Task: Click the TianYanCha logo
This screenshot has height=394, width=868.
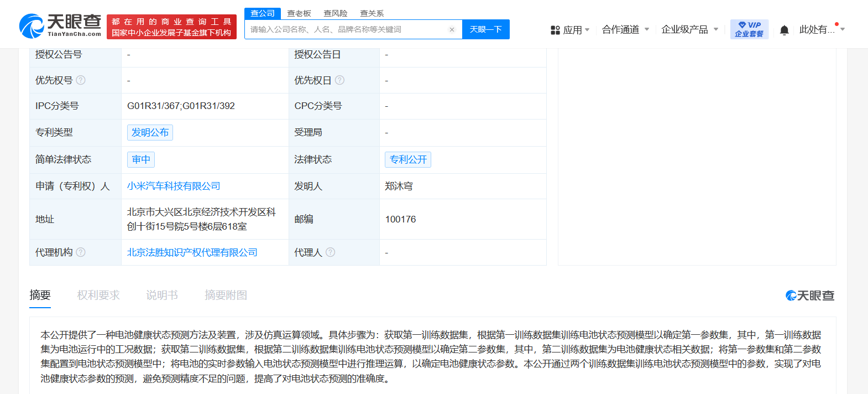Action: [60, 26]
